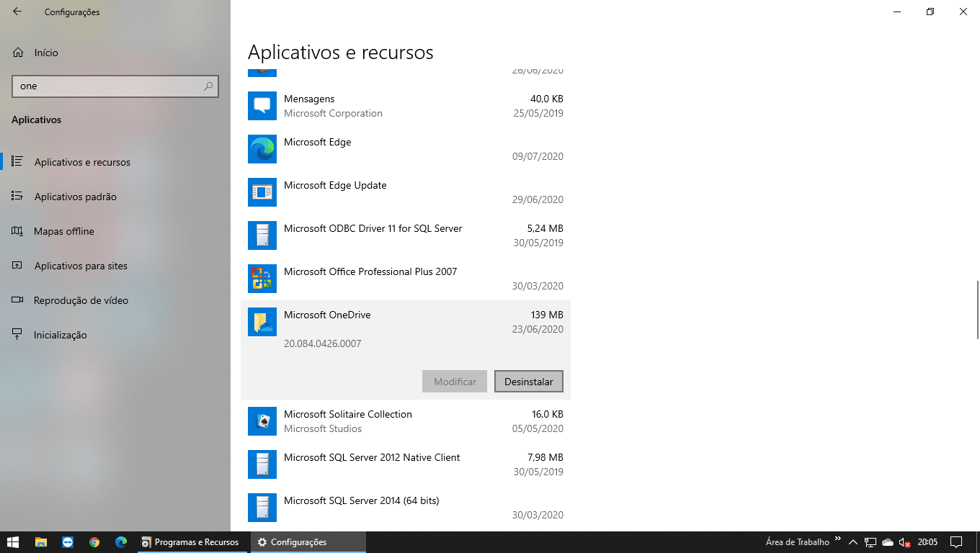Select the Mensagens list entry name
980x553 pixels.
[x=309, y=99]
